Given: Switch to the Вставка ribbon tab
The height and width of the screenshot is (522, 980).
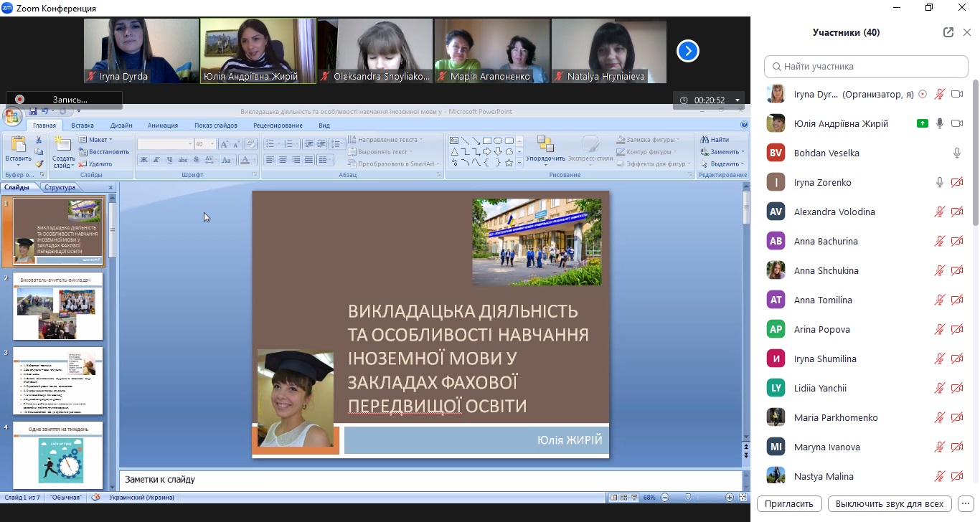Looking at the screenshot, I should tap(83, 125).
